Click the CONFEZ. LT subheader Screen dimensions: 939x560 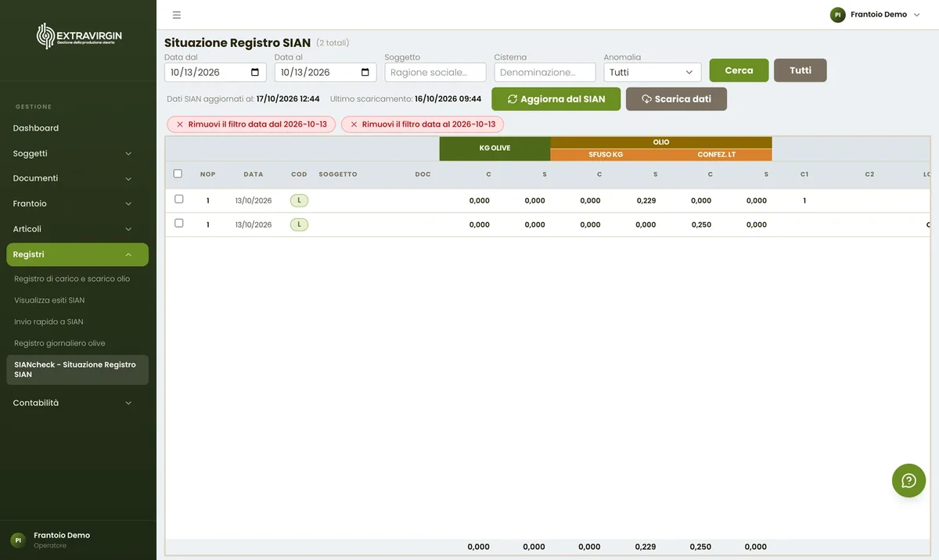coord(717,155)
